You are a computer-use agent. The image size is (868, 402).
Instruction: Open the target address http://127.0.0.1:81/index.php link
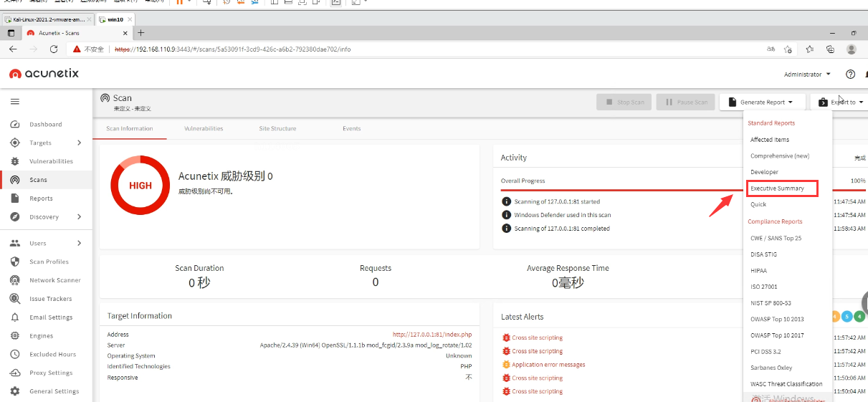[x=432, y=335]
